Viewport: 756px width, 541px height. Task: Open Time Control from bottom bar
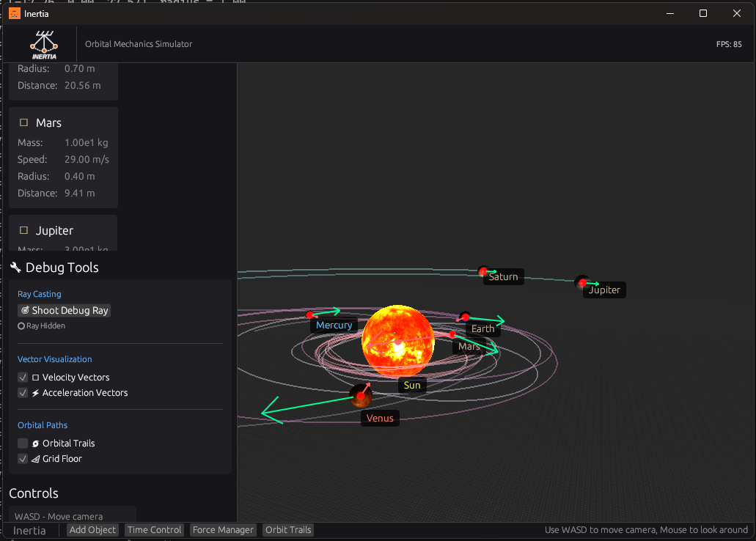point(154,530)
